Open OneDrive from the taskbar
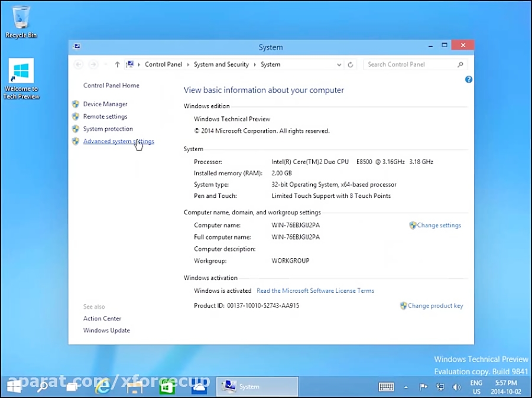This screenshot has width=532, height=398. (x=199, y=387)
